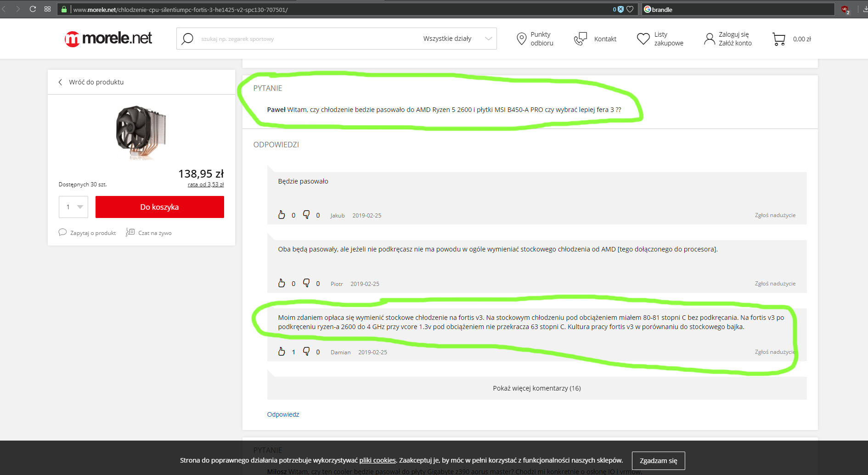Click the search magnifier icon
The height and width of the screenshot is (475, 868).
tap(187, 39)
